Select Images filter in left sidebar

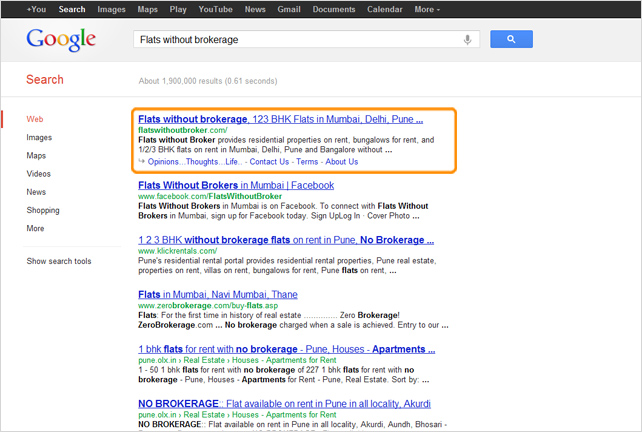coord(39,137)
